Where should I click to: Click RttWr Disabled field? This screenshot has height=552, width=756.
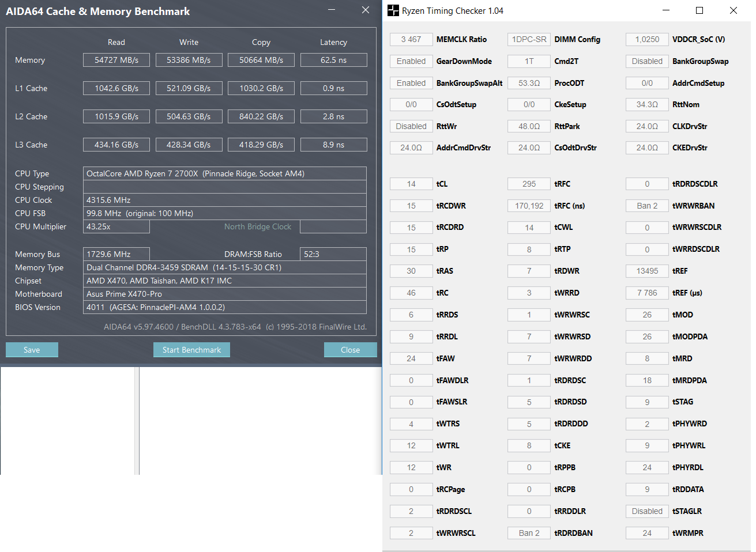click(411, 126)
